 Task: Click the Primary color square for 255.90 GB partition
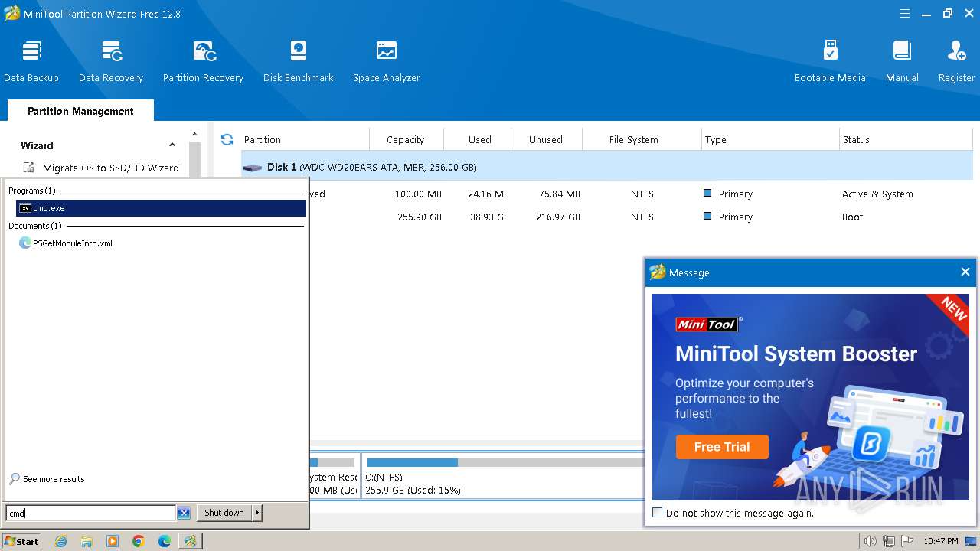[707, 217]
